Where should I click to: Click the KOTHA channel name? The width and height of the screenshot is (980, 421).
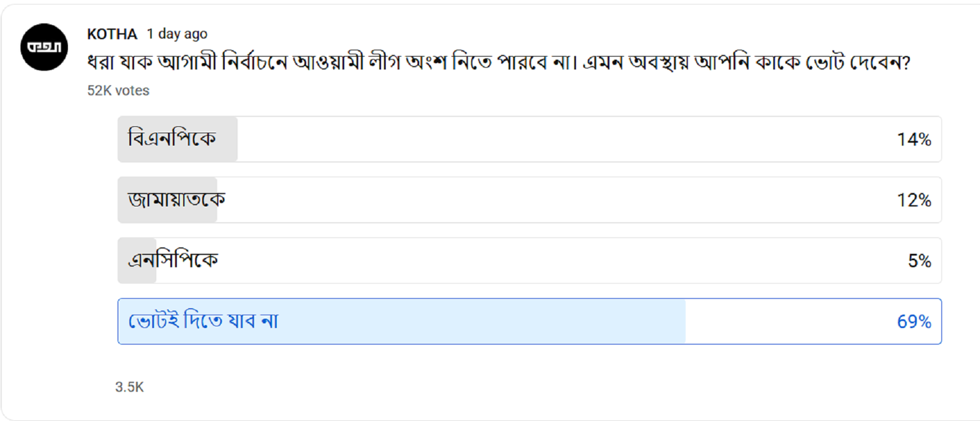point(112,34)
